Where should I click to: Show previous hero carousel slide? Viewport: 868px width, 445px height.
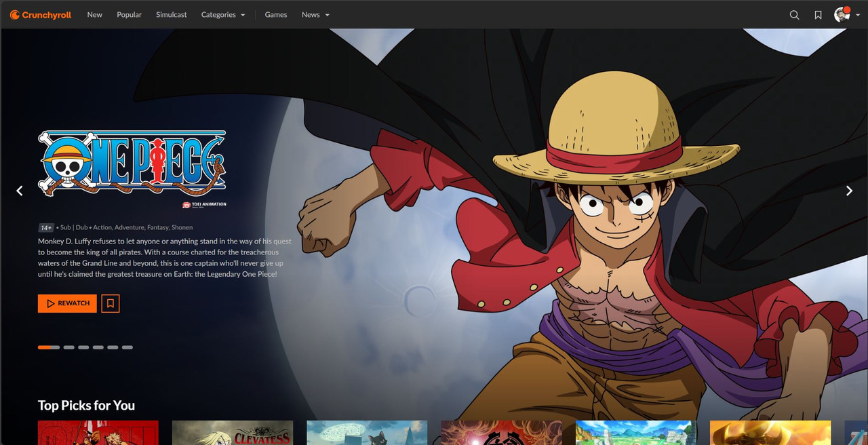[x=20, y=191]
